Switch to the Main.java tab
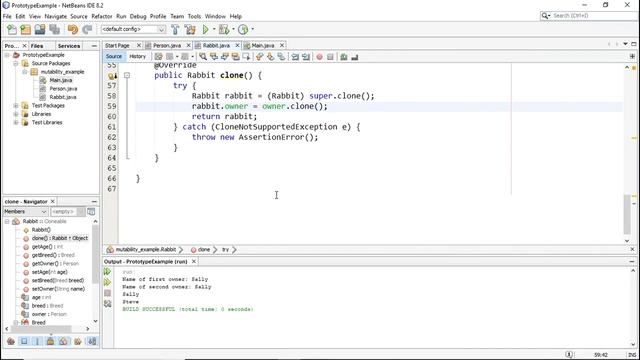This screenshot has width=640, height=360. point(263,45)
